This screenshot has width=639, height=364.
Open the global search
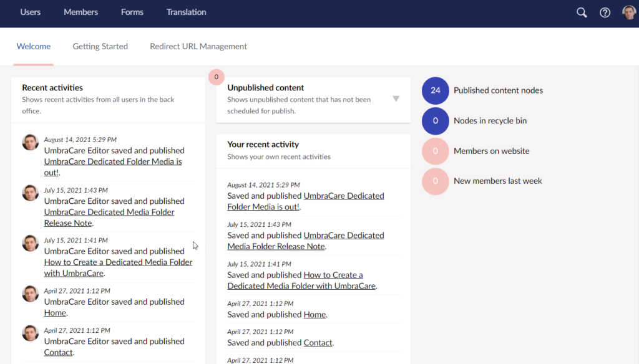[x=581, y=12]
